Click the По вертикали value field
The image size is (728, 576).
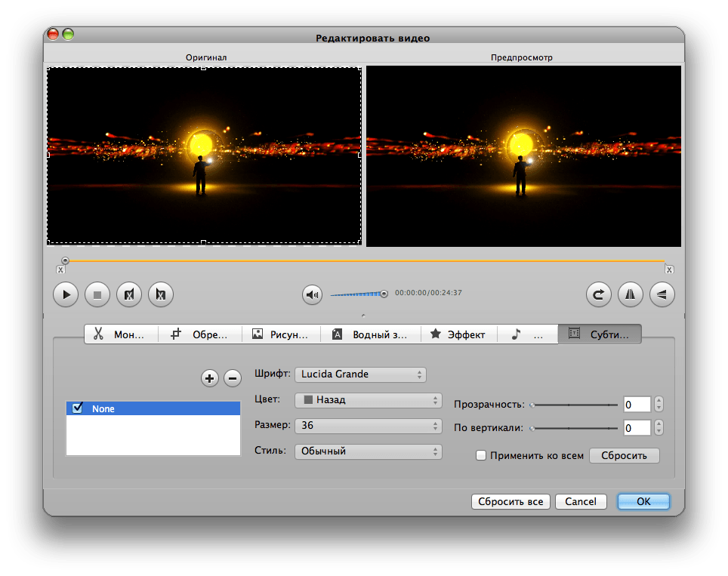pos(637,428)
